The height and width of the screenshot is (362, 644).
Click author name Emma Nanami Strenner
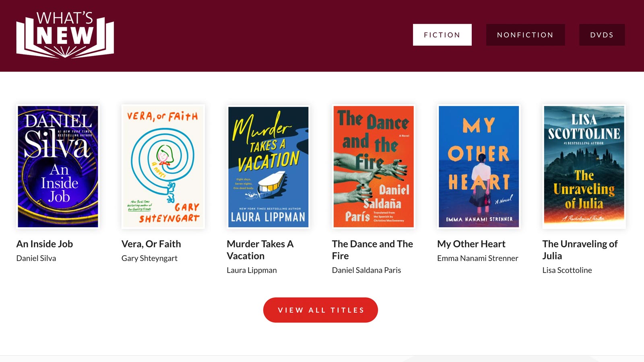tap(477, 258)
